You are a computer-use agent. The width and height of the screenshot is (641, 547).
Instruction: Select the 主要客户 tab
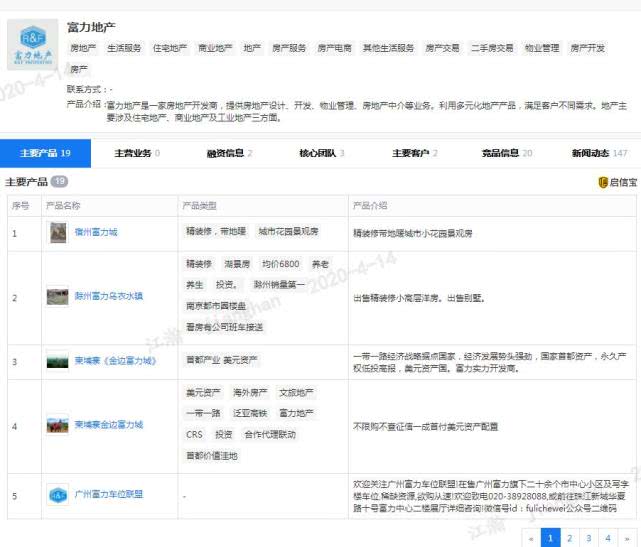(x=414, y=153)
